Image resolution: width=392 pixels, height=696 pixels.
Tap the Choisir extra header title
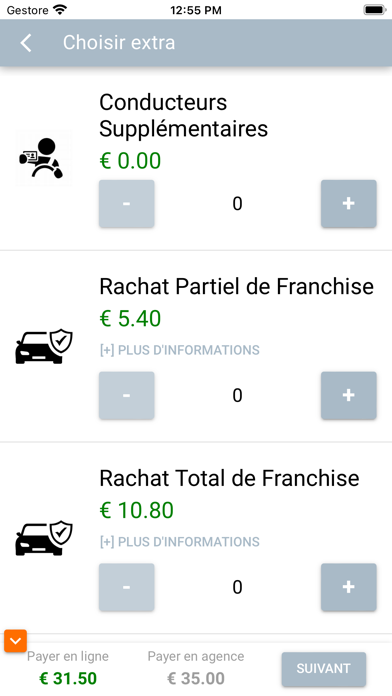[119, 43]
